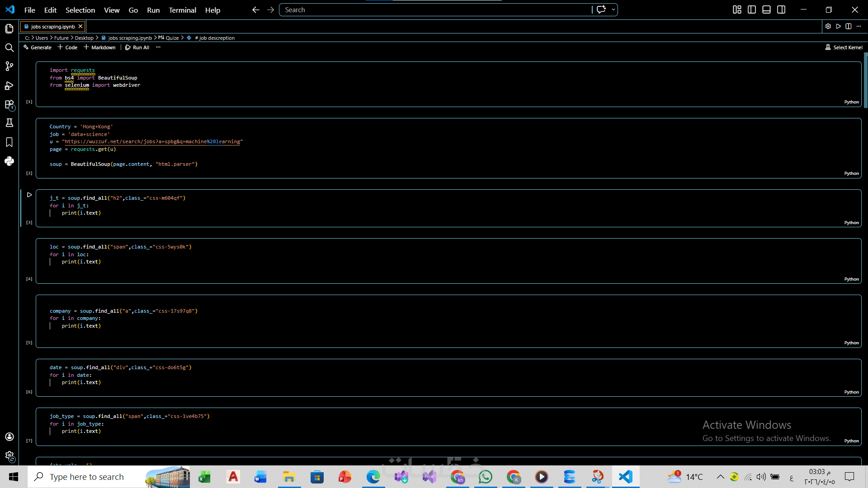Screen dimensions: 868x488
Task: Open the Extensions view
Action: tap(9, 105)
